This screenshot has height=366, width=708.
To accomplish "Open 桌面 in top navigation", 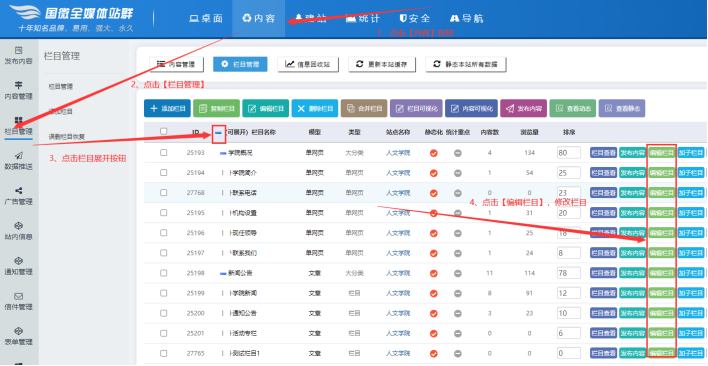I will (x=206, y=19).
